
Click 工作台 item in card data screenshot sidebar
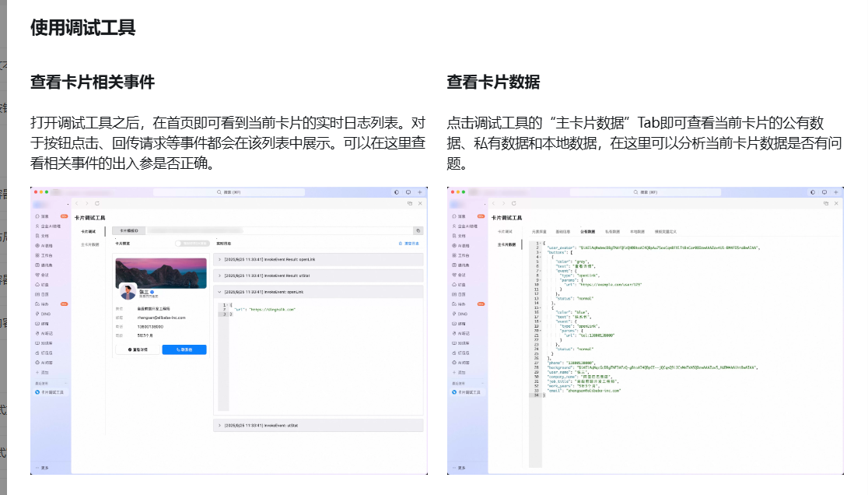(x=460, y=255)
